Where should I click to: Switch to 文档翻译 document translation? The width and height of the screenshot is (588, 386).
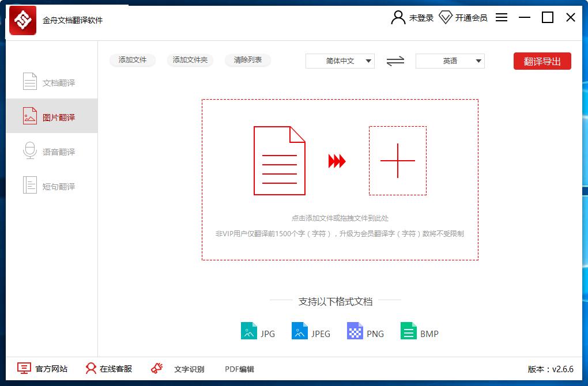point(52,82)
